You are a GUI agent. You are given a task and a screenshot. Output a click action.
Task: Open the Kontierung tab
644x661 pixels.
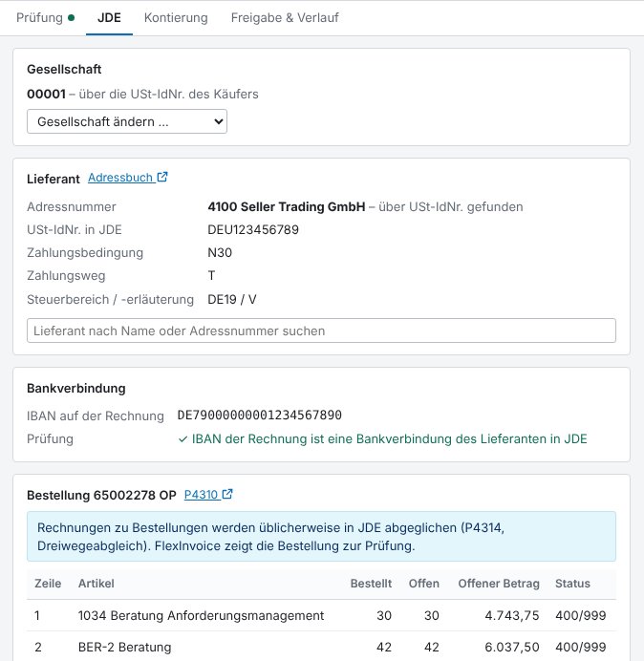[x=176, y=18]
